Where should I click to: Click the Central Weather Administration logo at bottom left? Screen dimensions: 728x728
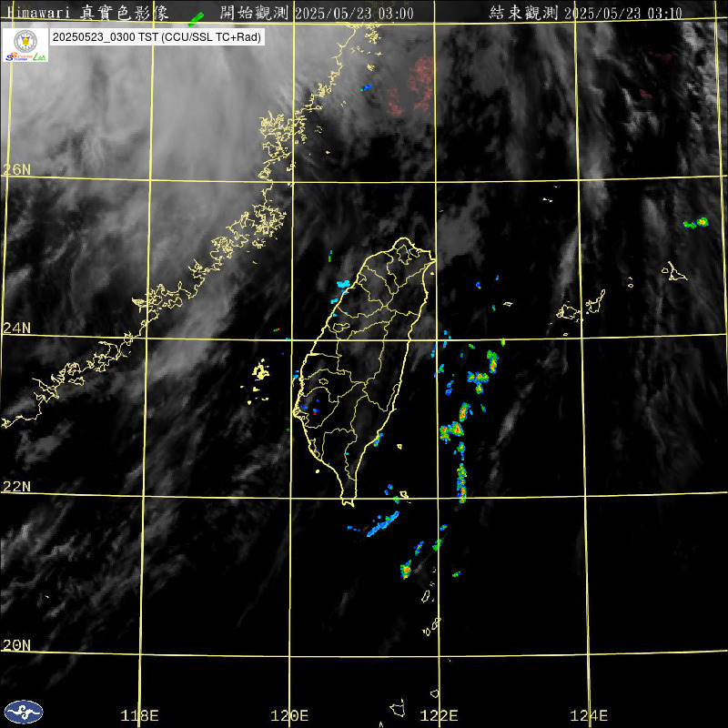(24, 712)
